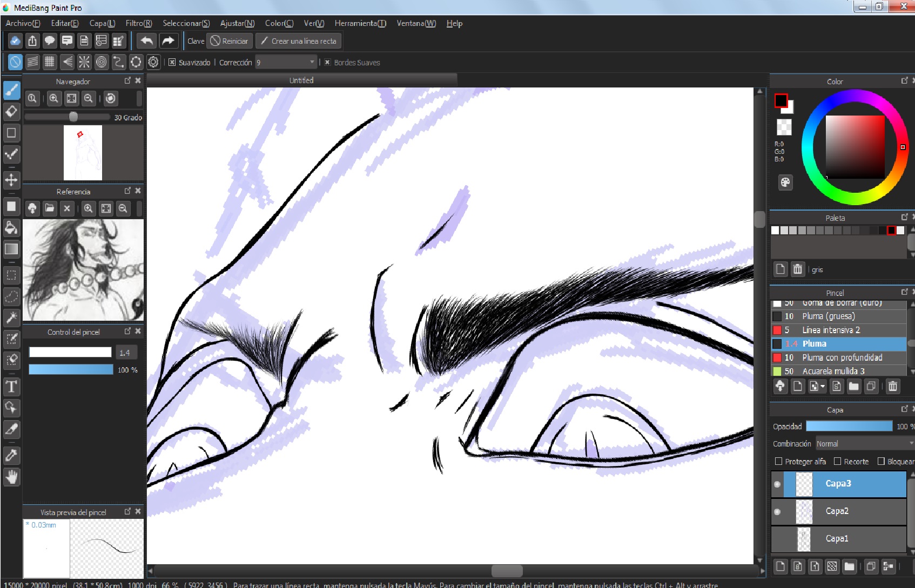
Task: Delete brush using Pincel trash icon
Action: [893, 386]
